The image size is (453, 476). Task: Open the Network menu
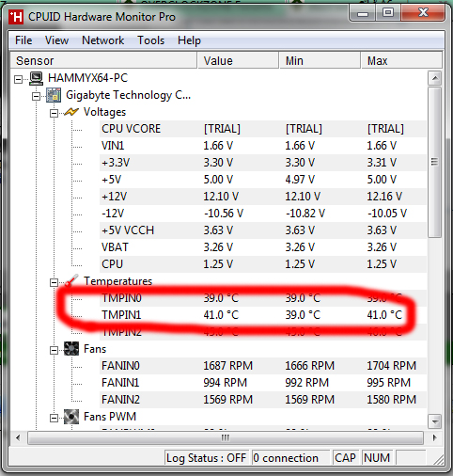102,40
